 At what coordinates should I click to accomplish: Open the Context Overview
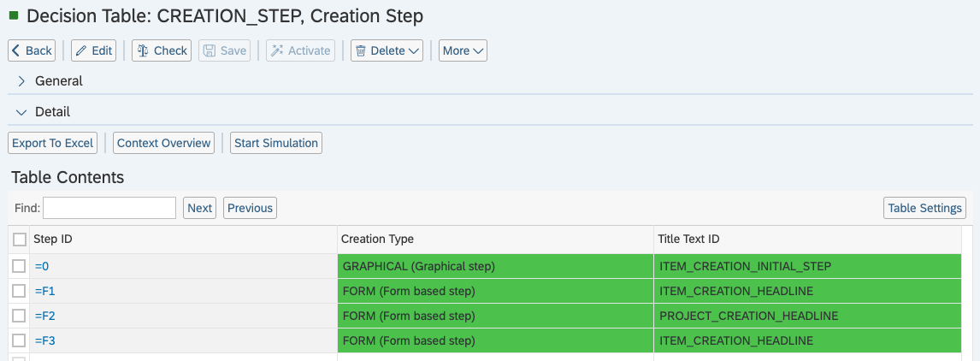164,143
